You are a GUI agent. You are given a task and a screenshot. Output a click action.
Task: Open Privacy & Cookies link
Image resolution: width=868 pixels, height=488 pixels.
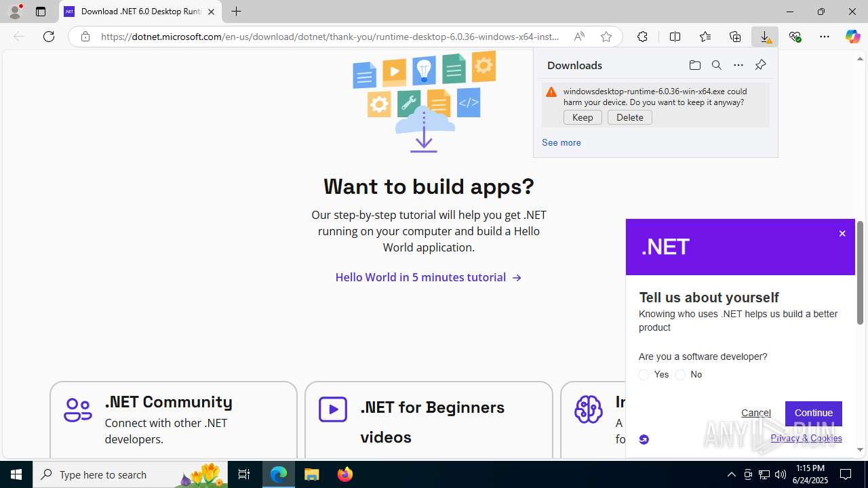(806, 438)
